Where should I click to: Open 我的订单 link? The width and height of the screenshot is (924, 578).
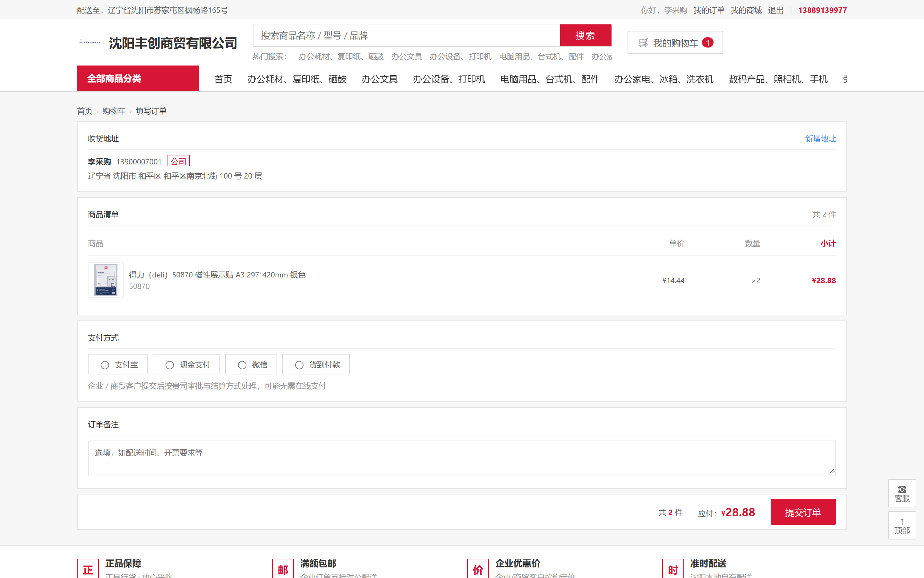point(709,10)
